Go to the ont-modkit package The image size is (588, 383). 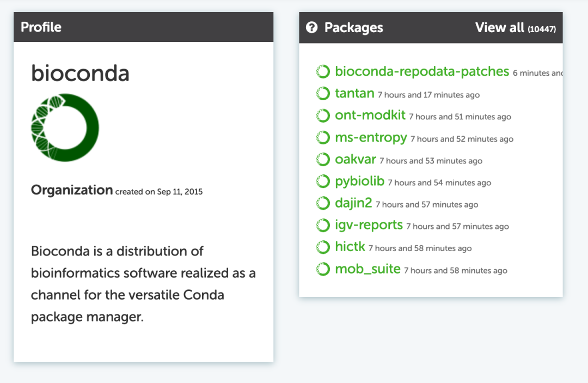tap(370, 115)
